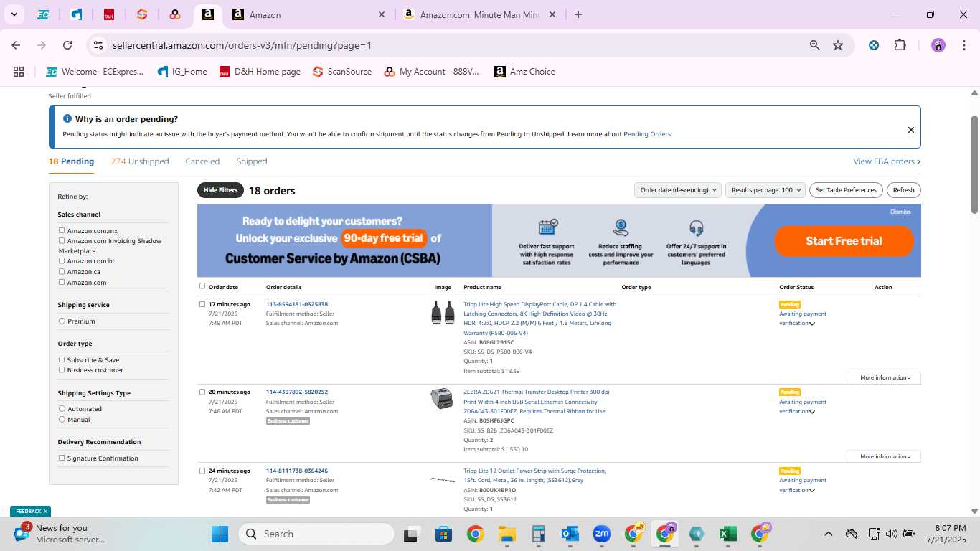The height and width of the screenshot is (551, 980).
Task: Close the FEEDBACK tab
Action: (45, 511)
